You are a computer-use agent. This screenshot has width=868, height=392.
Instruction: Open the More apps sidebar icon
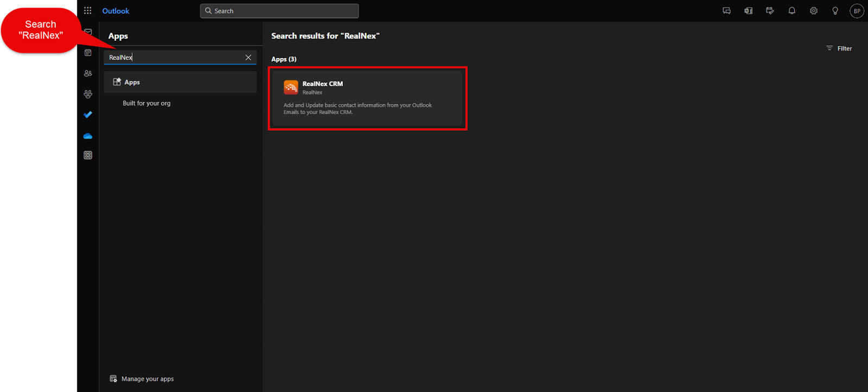pos(88,155)
